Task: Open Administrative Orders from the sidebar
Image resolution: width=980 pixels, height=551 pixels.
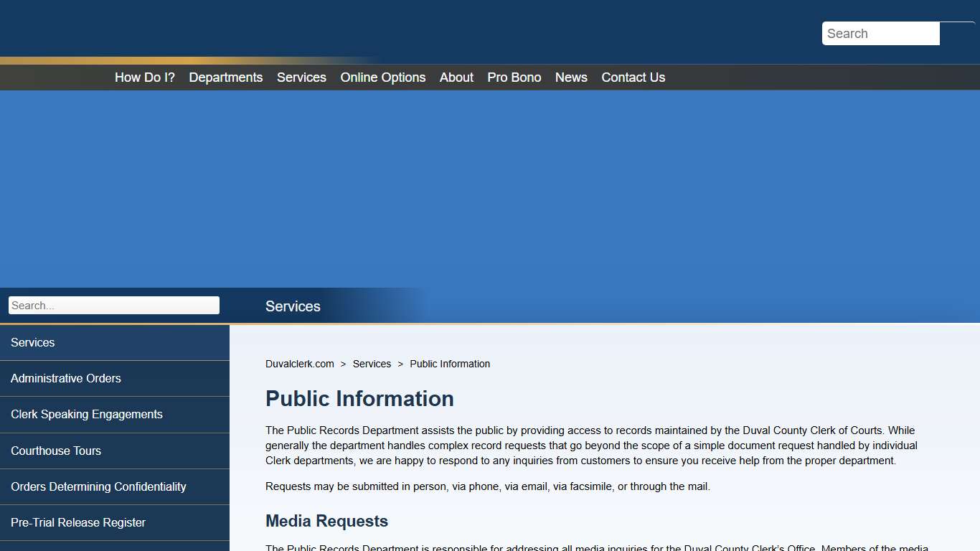Action: click(x=66, y=378)
